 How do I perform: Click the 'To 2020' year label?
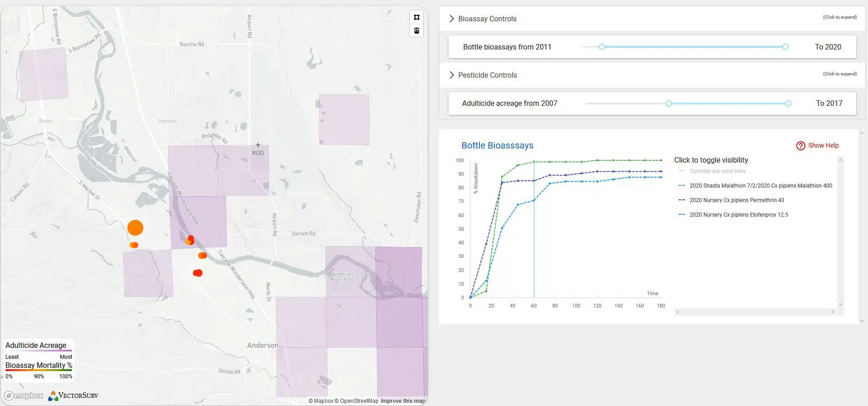[828, 47]
